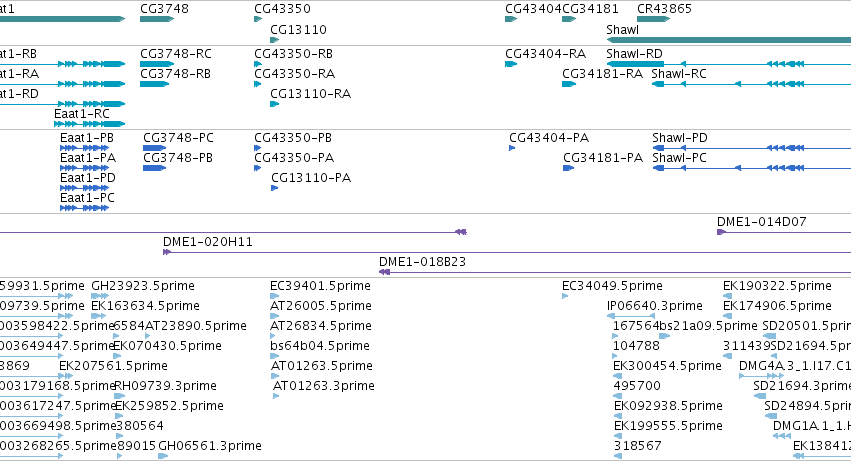Viewport: 851px width, 461px height.
Task: Select the CG3748 gene arrow glyph
Action: [x=157, y=19]
